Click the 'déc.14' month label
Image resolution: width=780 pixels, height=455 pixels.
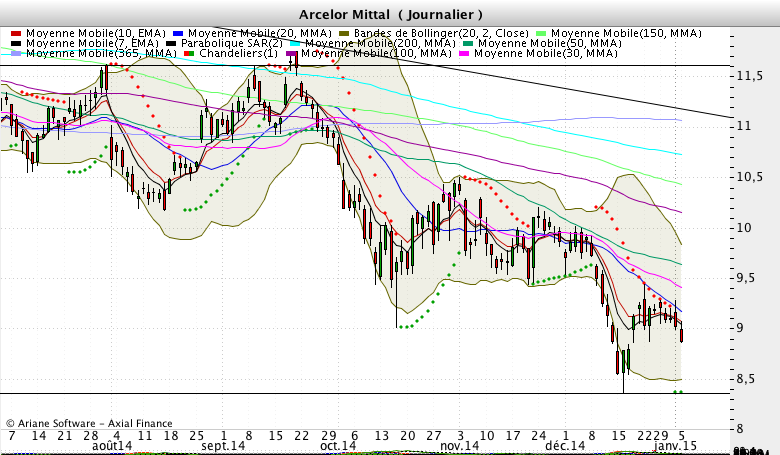[x=565, y=445]
